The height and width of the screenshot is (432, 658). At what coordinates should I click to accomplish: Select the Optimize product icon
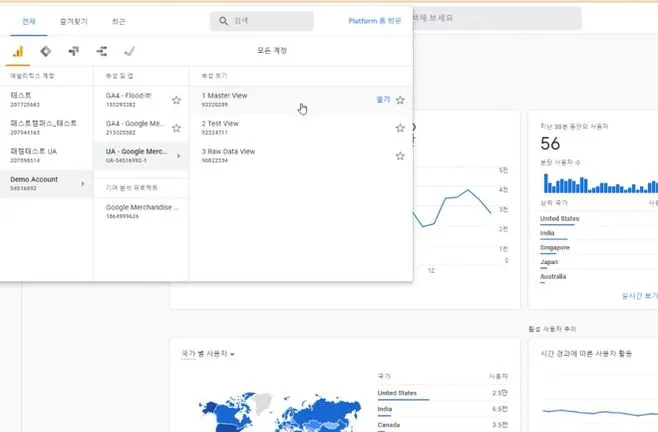(74, 51)
